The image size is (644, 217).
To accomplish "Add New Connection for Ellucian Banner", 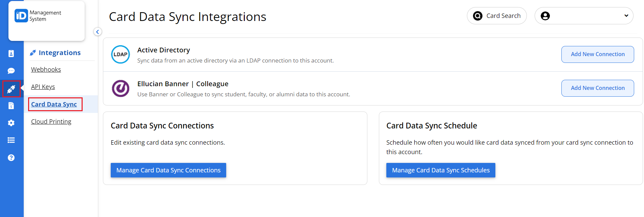I will click(x=598, y=88).
